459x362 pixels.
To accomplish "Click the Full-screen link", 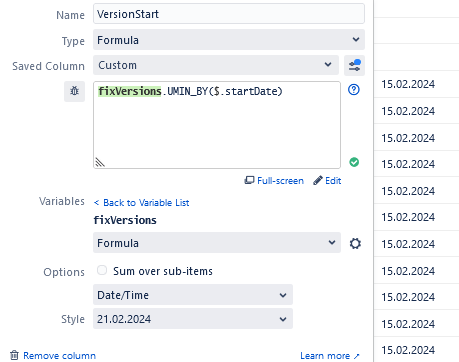I will pos(274,181).
